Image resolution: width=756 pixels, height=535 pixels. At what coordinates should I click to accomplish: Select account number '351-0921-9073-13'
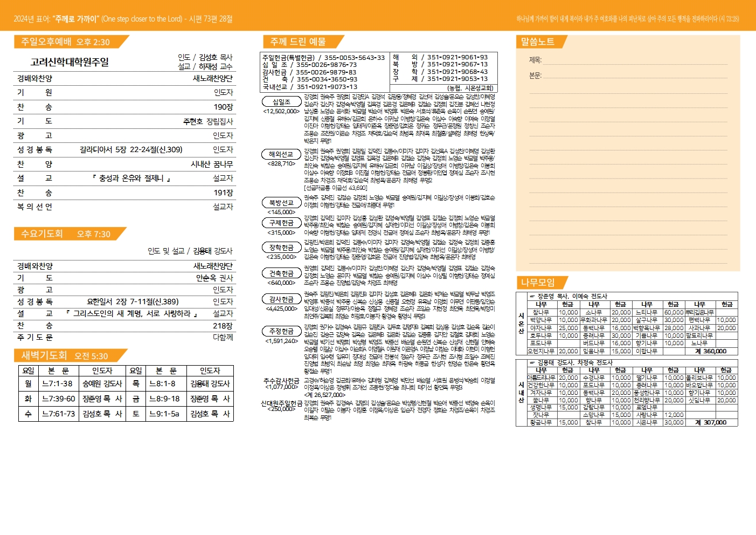coord(327,87)
